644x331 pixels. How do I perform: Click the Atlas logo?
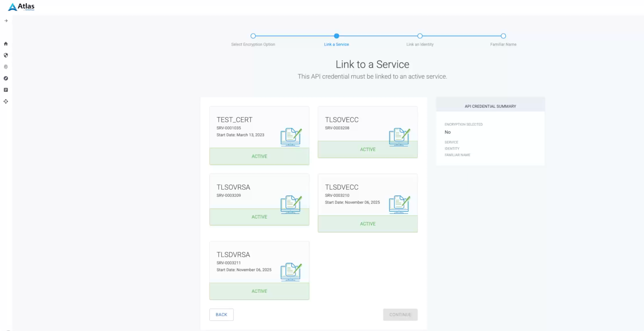coord(21,7)
